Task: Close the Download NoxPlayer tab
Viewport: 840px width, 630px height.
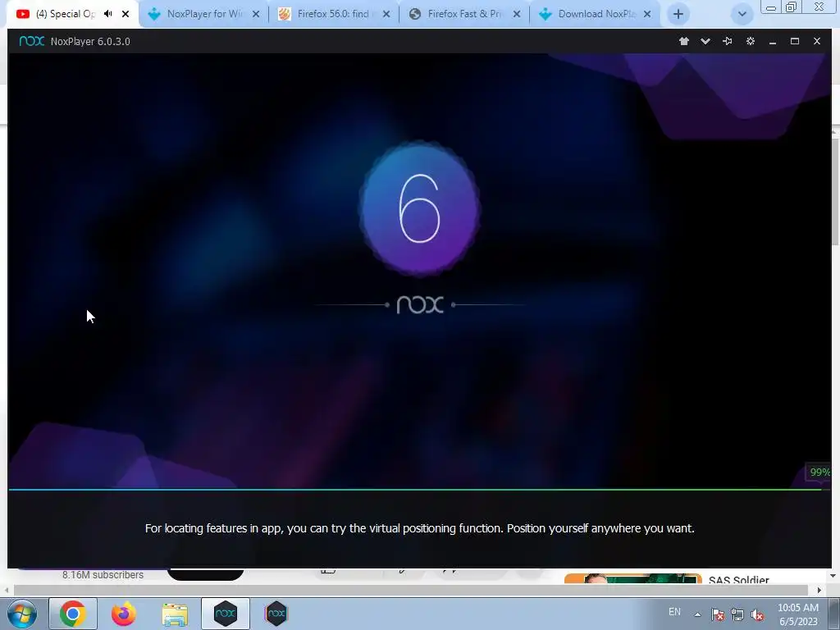Action: coord(647,14)
